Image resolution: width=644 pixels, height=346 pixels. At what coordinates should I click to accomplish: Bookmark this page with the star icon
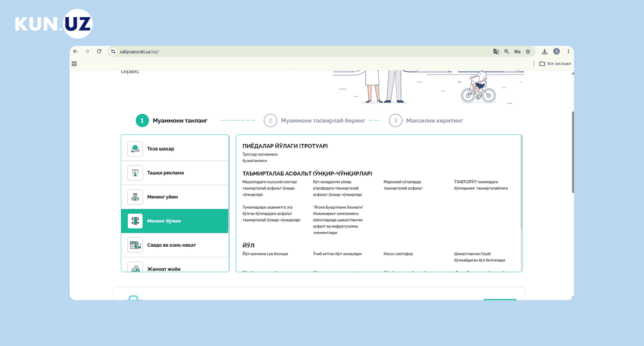pos(528,51)
